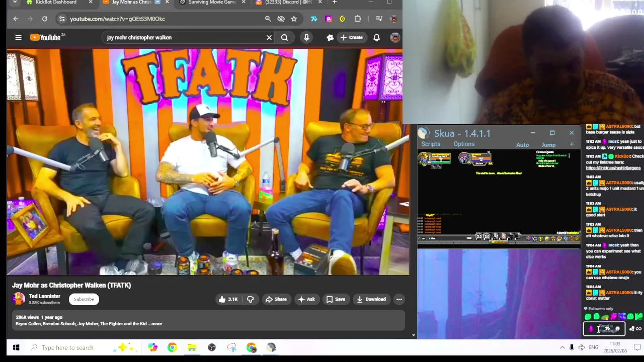The image size is (644, 362).
Task: Select the 3.0 skill in Skua game bar
Action: click(x=487, y=237)
